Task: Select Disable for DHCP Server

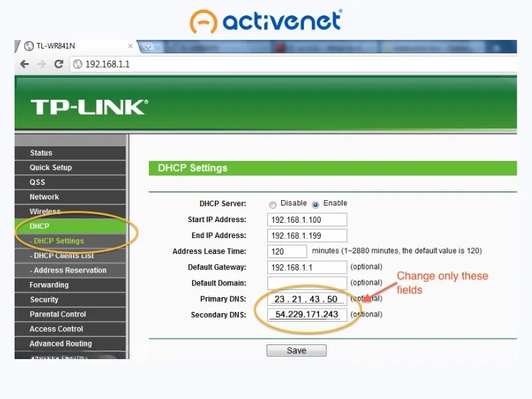Action: (273, 205)
